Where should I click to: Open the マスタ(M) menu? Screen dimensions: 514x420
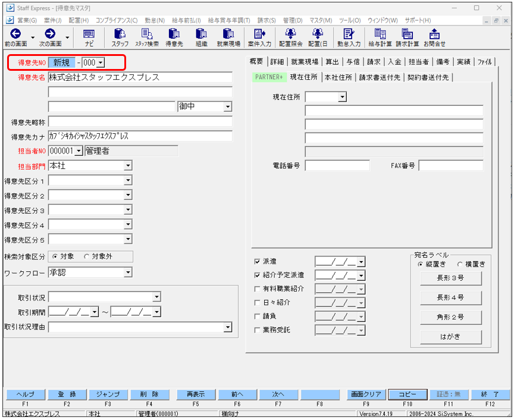point(321,20)
